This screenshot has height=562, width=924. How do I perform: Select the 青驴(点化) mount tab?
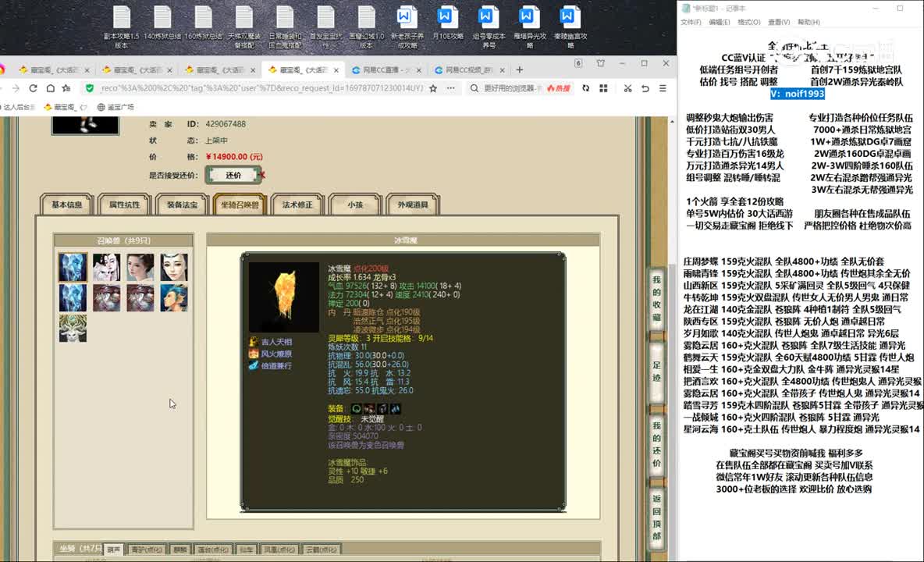[146, 549]
